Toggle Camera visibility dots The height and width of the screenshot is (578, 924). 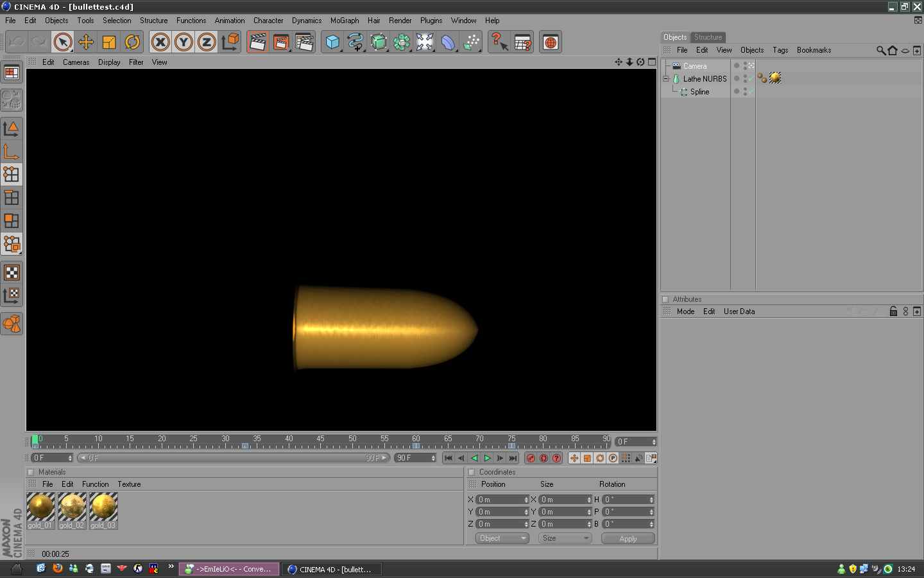pyautogui.click(x=744, y=66)
